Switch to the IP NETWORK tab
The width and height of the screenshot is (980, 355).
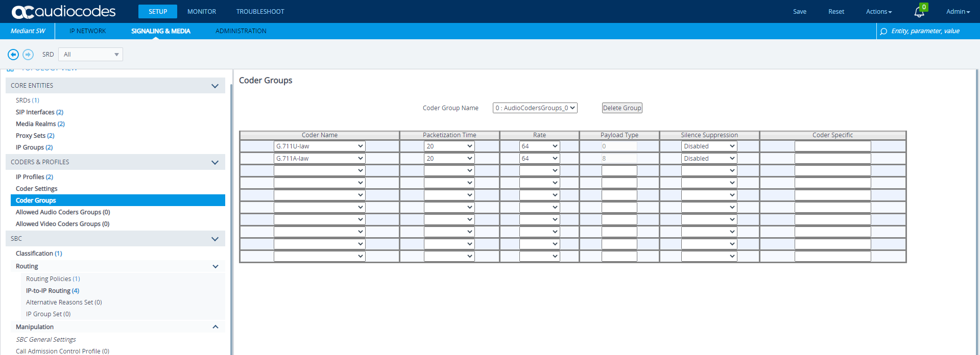point(88,31)
